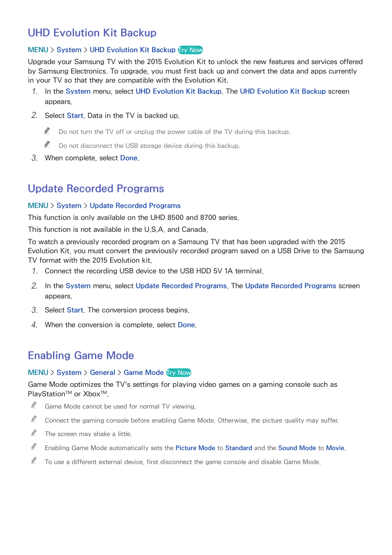The image size is (392, 555).
Task: Click chevron after MENU in backup breadcrumb
Action: point(53,50)
